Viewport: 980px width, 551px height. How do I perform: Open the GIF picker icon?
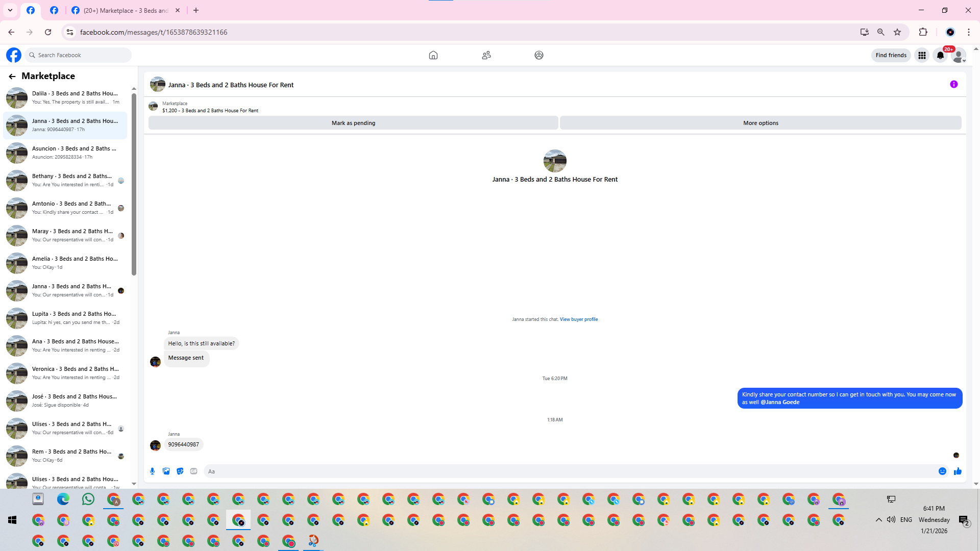coord(193,471)
